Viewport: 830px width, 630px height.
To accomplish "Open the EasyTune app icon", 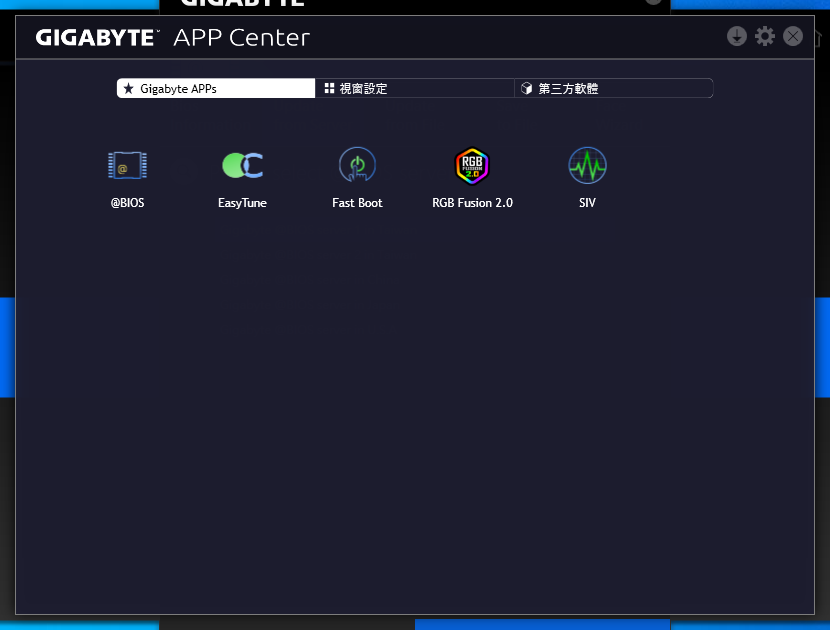I will click(242, 165).
